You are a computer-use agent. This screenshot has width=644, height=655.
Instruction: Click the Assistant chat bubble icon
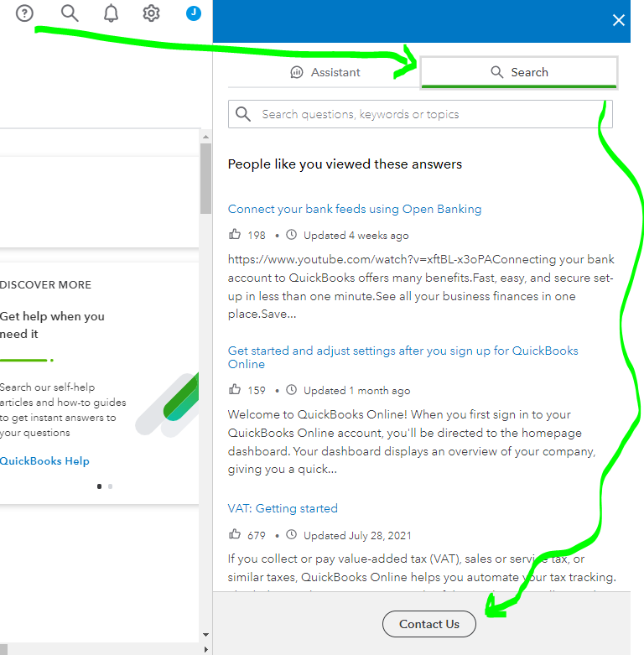(x=297, y=72)
